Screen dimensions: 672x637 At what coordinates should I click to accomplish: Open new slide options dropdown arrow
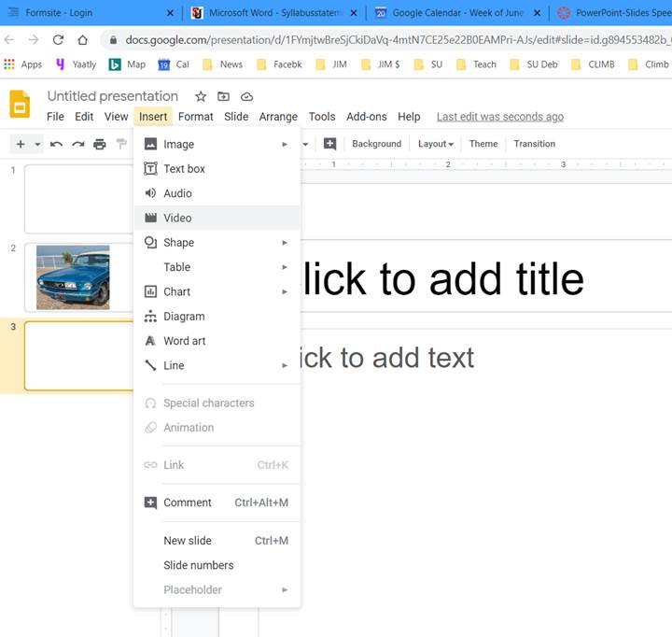(38, 144)
